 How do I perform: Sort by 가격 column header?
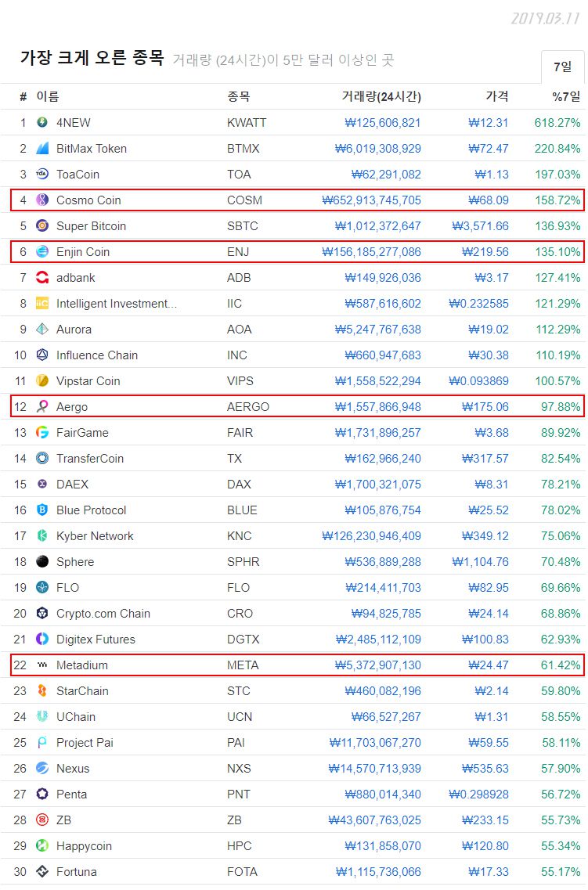(x=496, y=96)
